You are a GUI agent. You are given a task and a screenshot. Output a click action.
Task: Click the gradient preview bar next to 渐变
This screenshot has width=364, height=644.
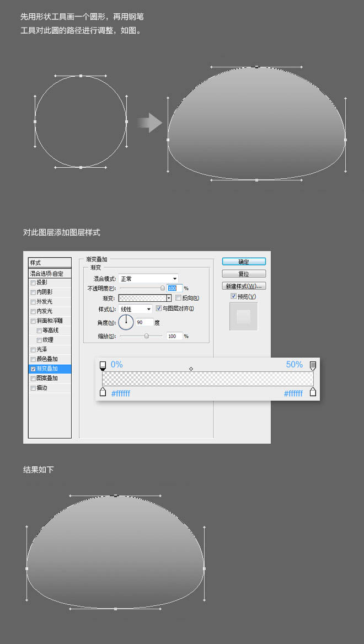[142, 298]
